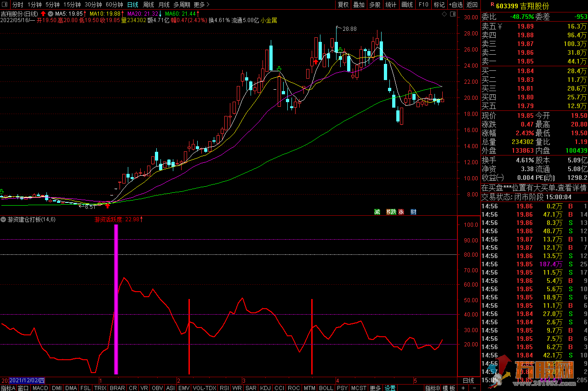Click the 返回 back button
This screenshot has height=391, width=588.
472,5
